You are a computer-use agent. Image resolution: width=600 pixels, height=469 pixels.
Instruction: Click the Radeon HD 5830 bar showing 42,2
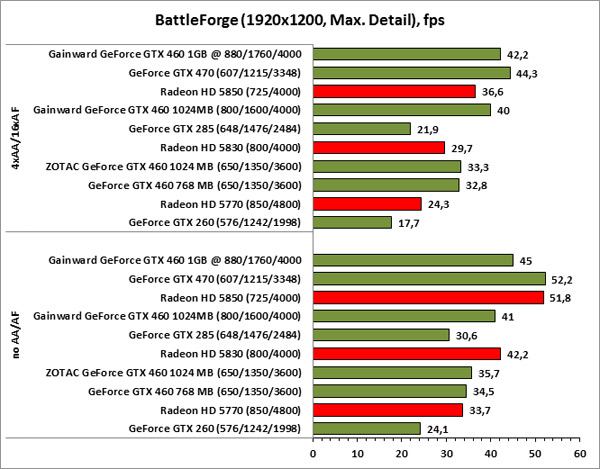pos(407,353)
